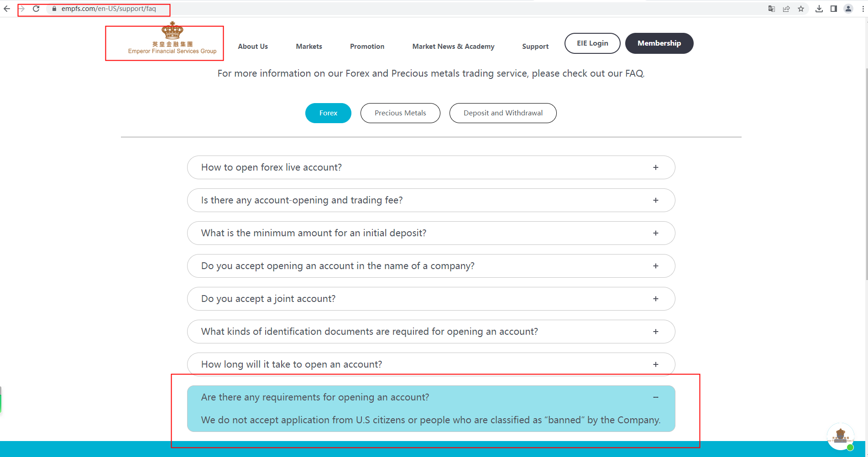
Task: Expand the identification documents question
Action: pyautogui.click(x=431, y=332)
